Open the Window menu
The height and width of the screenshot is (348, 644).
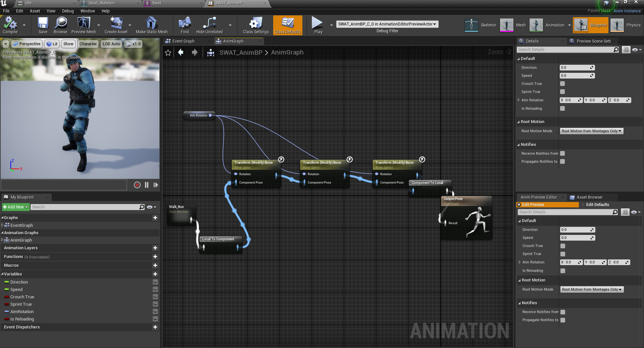(x=88, y=11)
